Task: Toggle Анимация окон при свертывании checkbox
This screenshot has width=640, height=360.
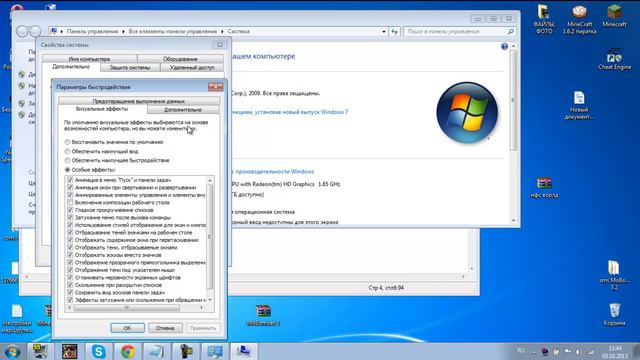Action: coord(70,188)
